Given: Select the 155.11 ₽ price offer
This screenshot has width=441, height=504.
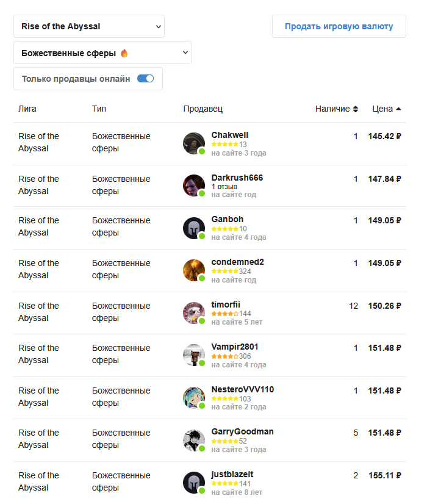Looking at the screenshot, I should coord(384,475).
